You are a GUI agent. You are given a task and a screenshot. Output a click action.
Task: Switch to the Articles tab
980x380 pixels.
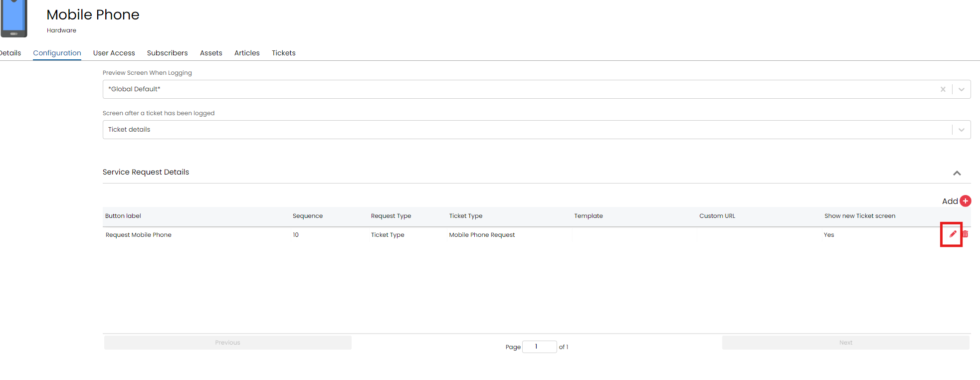coord(247,53)
